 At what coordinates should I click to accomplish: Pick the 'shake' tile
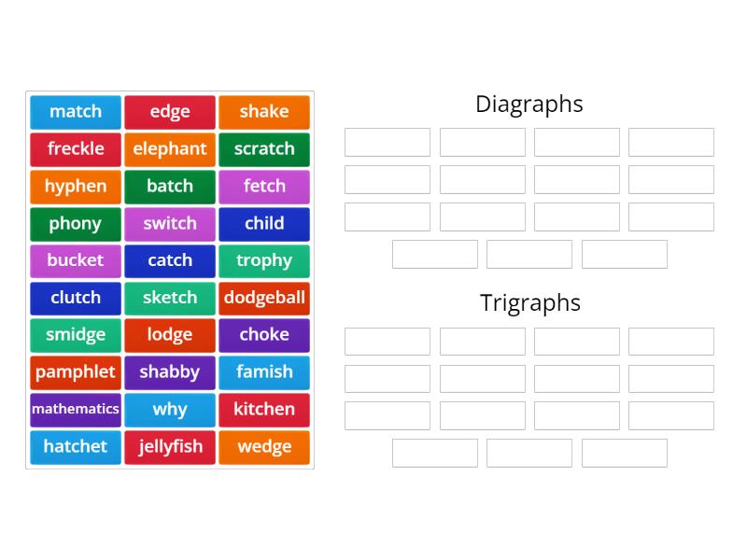(x=264, y=112)
